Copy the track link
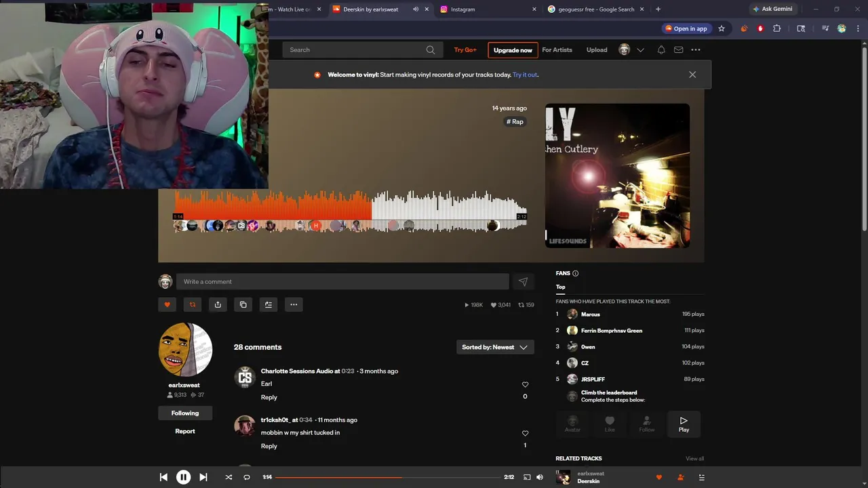This screenshot has width=868, height=488. tap(243, 304)
